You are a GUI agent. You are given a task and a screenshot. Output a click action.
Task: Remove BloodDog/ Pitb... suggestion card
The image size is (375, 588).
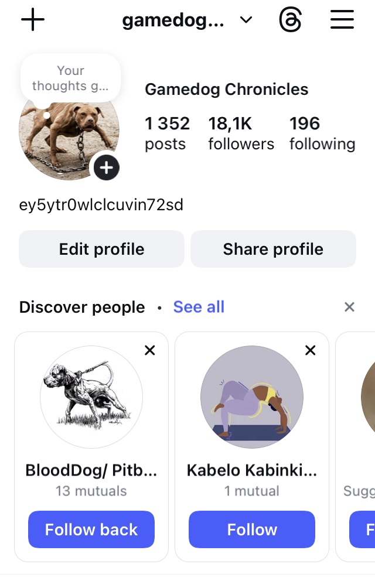point(150,350)
